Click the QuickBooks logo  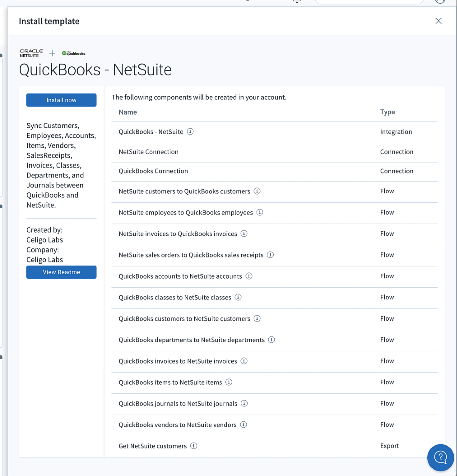(x=74, y=53)
